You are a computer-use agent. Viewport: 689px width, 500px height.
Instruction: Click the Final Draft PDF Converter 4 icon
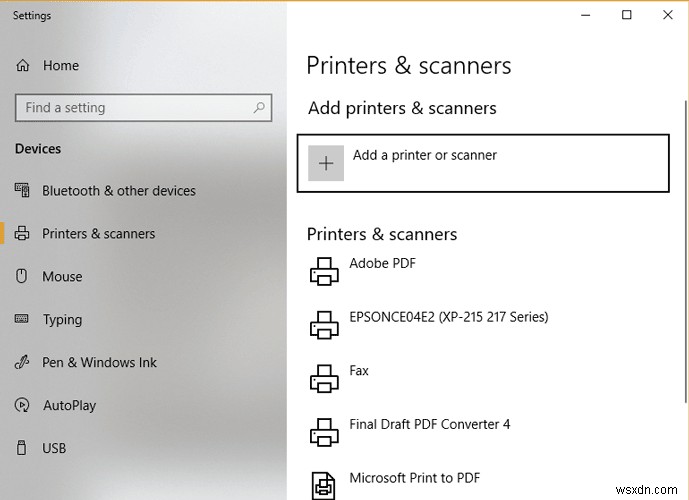point(324,432)
